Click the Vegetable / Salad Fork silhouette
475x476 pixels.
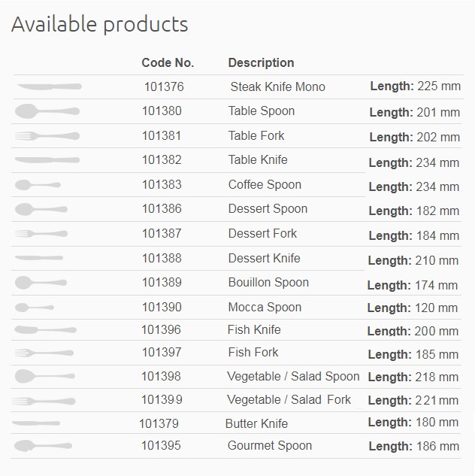[x=44, y=401]
